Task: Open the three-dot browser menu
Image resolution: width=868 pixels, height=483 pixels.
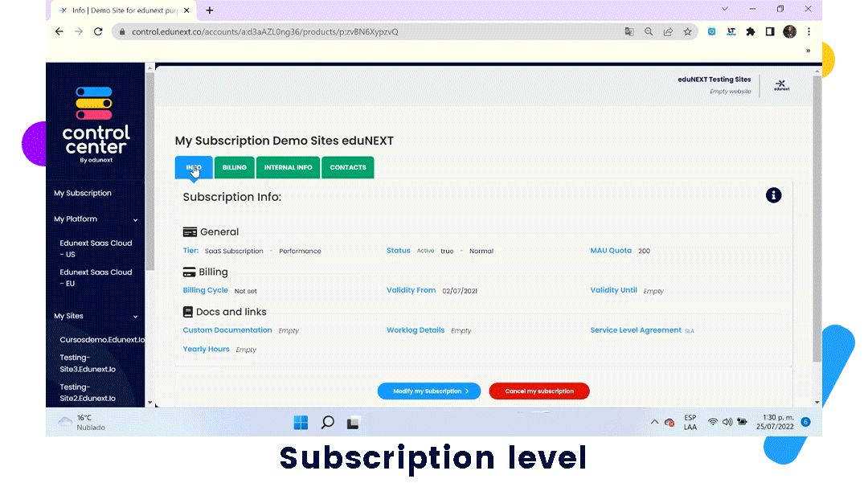Action: [809, 31]
